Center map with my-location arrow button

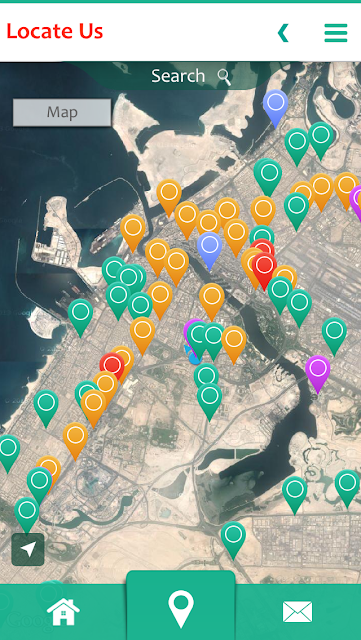[28, 549]
